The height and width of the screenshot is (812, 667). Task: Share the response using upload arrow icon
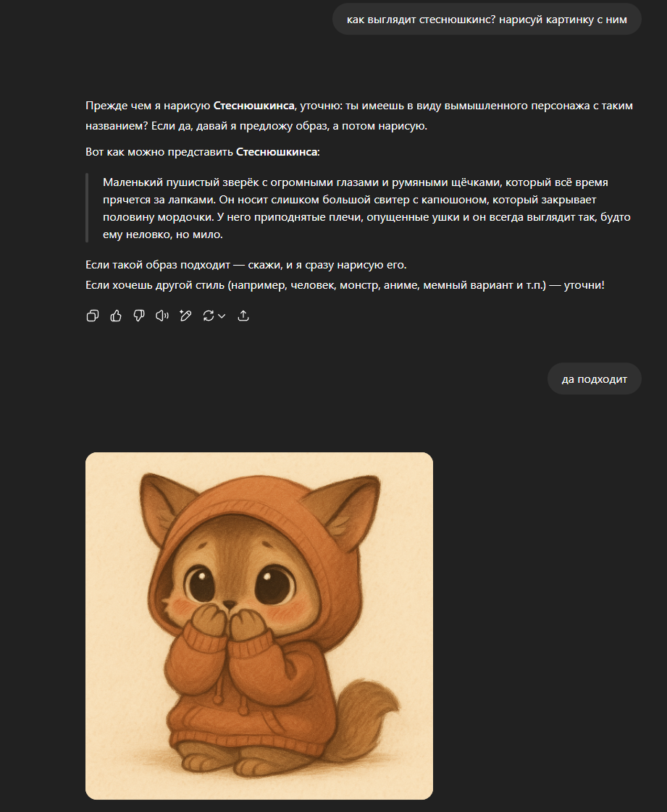tap(243, 316)
